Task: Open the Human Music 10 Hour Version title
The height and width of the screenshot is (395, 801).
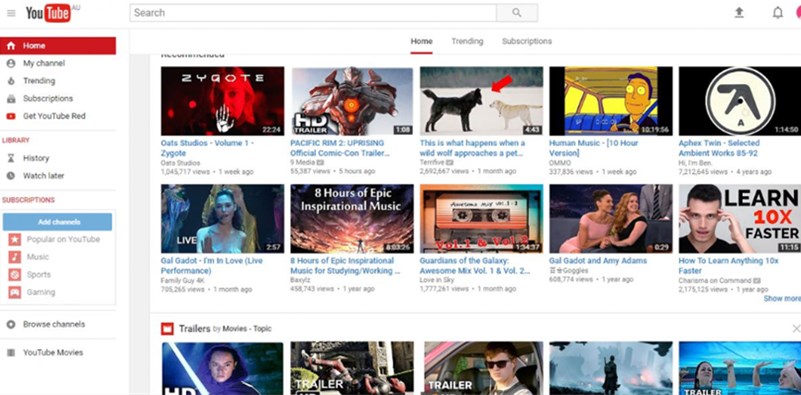Action: (594, 148)
